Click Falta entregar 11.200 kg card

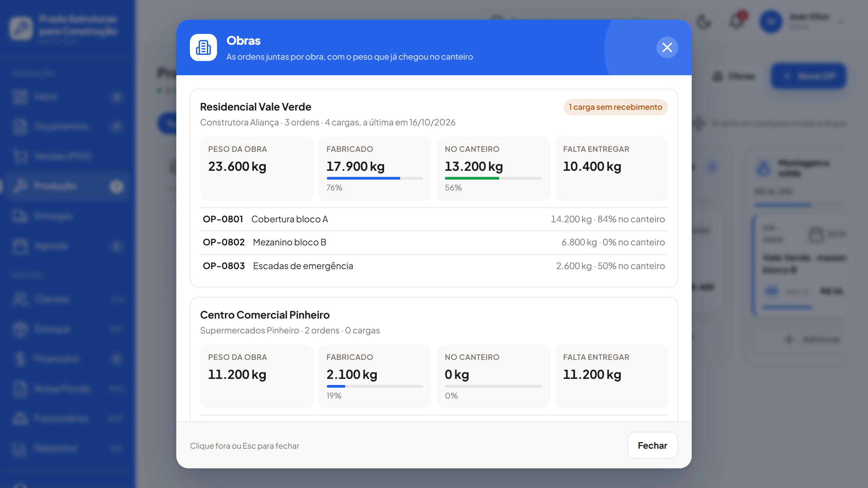coord(611,376)
